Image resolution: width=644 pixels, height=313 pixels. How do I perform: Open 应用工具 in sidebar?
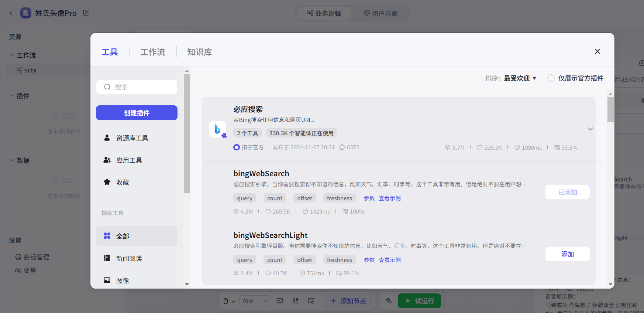tap(137, 160)
